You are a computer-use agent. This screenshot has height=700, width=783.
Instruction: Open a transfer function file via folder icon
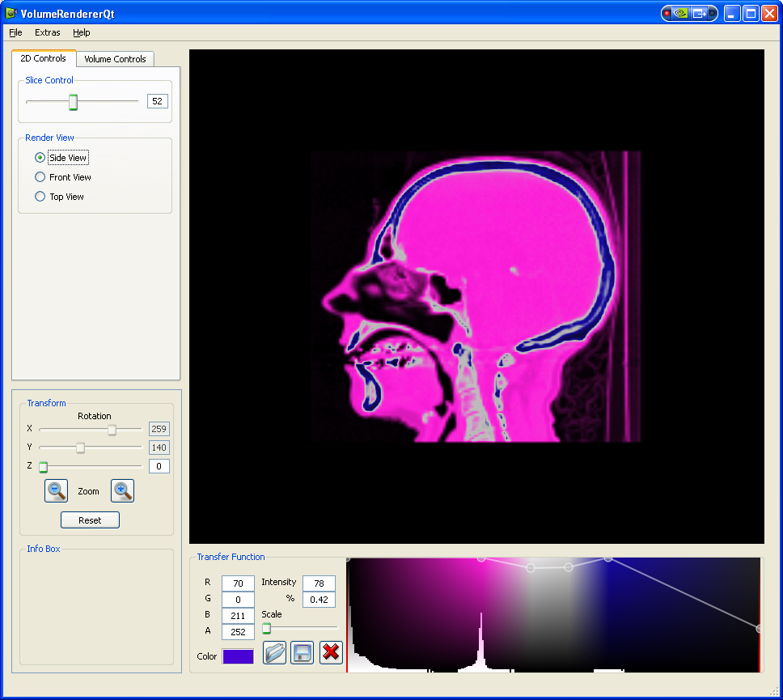275,652
